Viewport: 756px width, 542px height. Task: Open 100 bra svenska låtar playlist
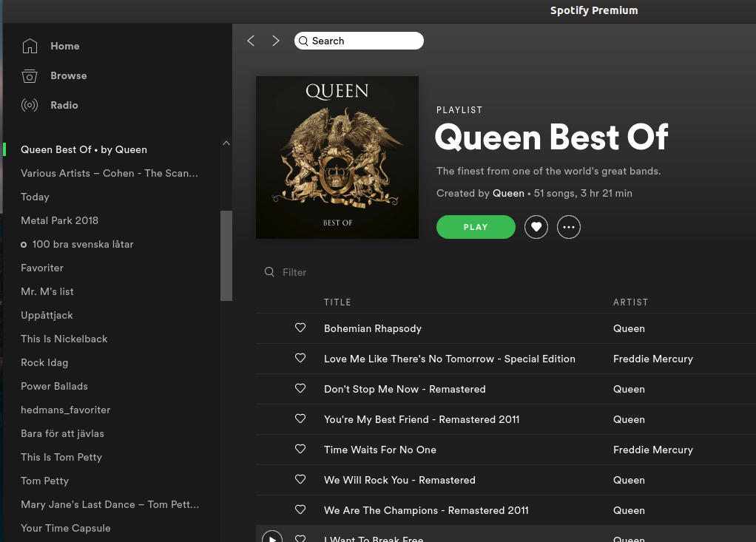coord(83,244)
